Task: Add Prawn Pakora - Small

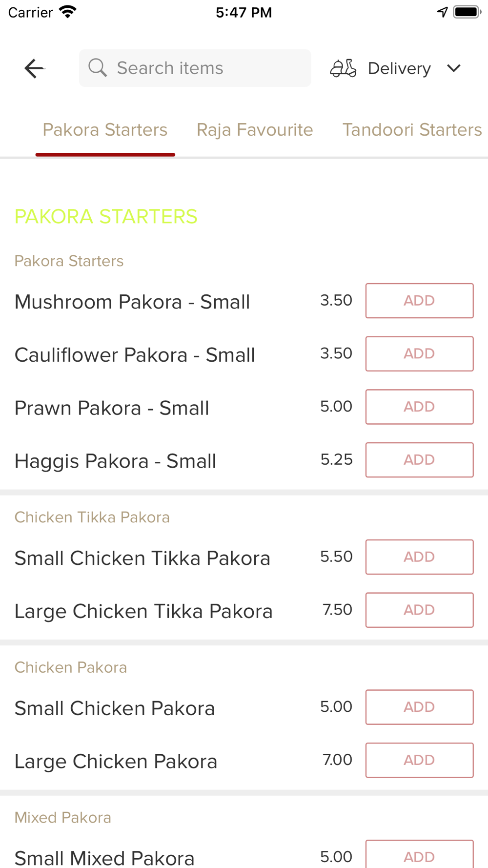Action: coord(419,407)
